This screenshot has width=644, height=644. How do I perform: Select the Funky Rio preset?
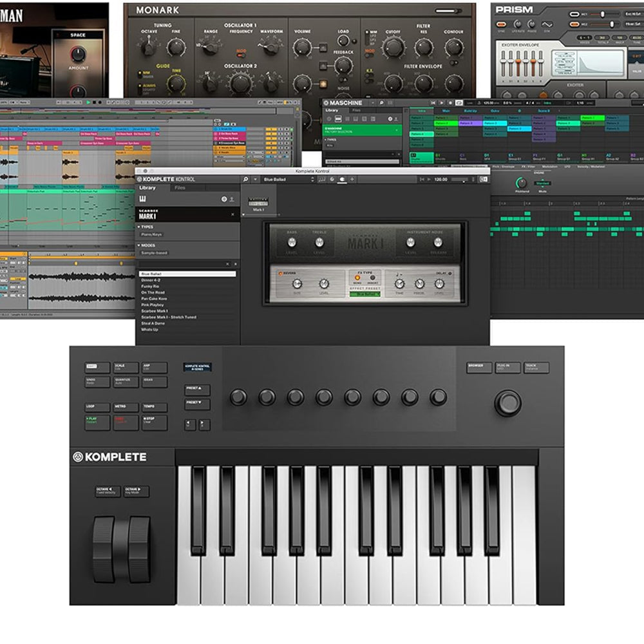[x=153, y=287]
